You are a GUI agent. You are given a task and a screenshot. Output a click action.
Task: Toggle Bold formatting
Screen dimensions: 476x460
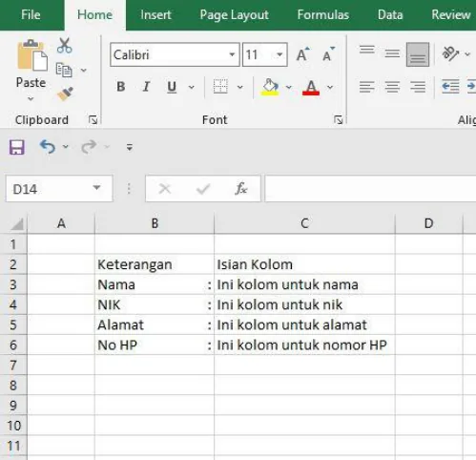point(121,87)
